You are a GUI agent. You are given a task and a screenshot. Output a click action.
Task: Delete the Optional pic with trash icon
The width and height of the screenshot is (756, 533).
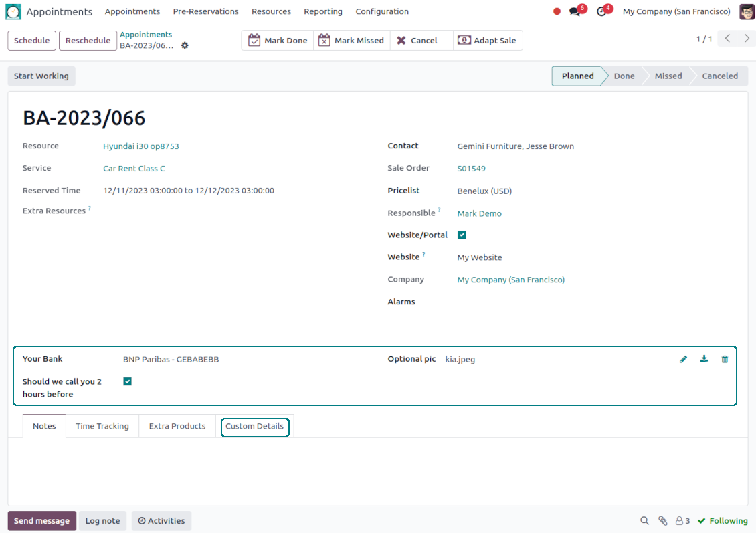tap(725, 360)
